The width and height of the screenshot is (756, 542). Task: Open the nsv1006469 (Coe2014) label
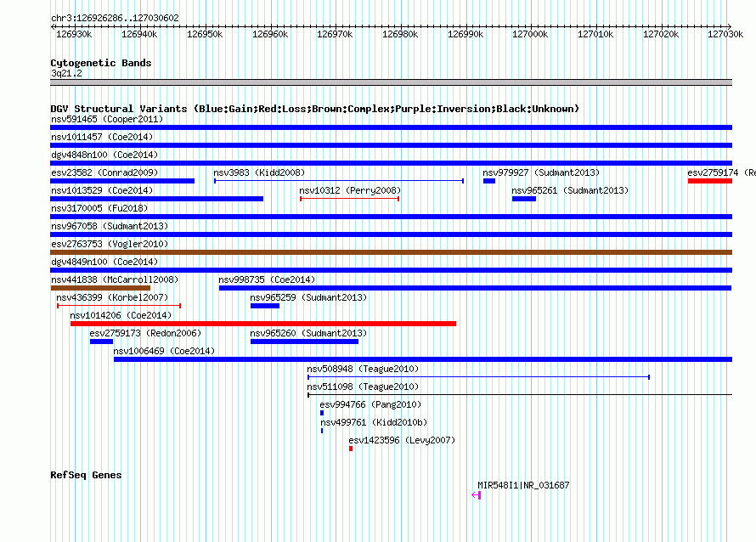(164, 351)
